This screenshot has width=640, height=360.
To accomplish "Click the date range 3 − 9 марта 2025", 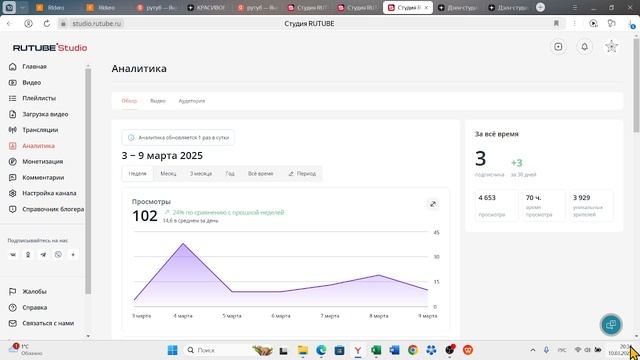I will 162,156.
